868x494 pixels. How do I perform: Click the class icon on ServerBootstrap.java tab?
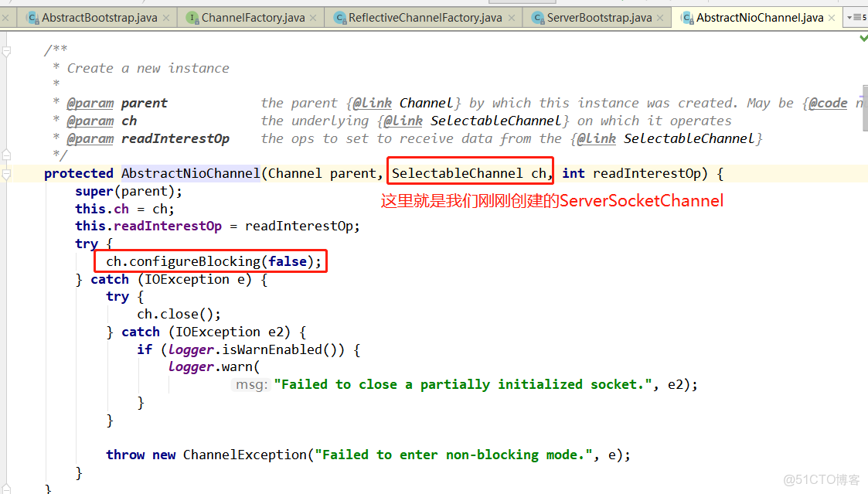(538, 19)
